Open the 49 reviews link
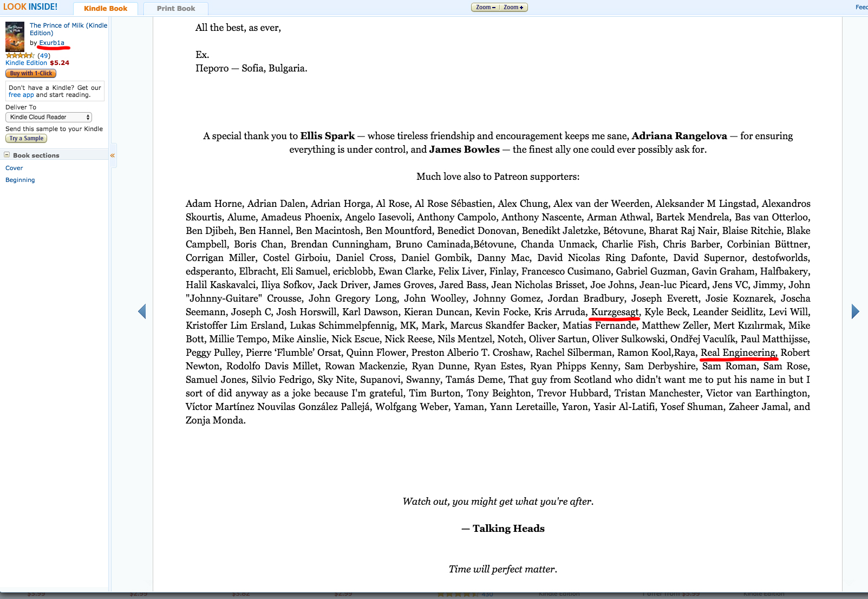The image size is (868, 599). point(44,56)
